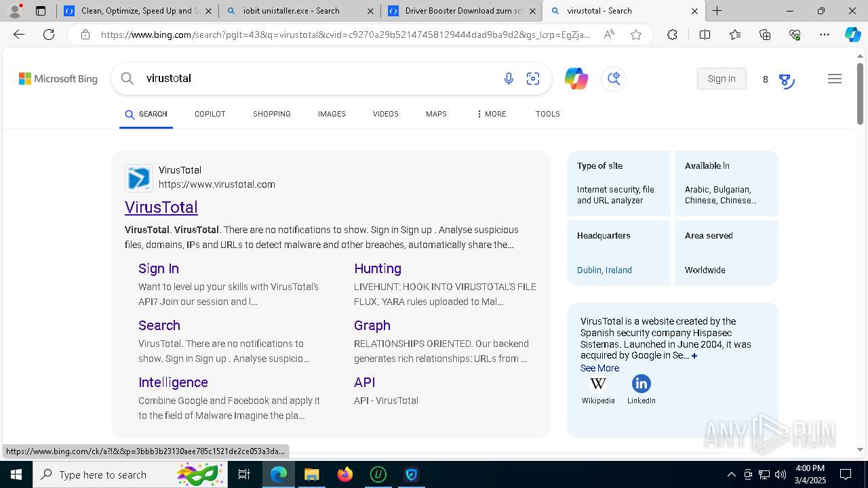Switch to the MAPS tab

point(436,114)
